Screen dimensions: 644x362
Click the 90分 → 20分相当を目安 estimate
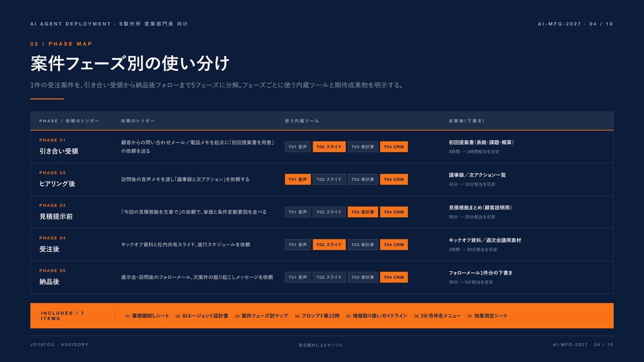[x=472, y=217]
